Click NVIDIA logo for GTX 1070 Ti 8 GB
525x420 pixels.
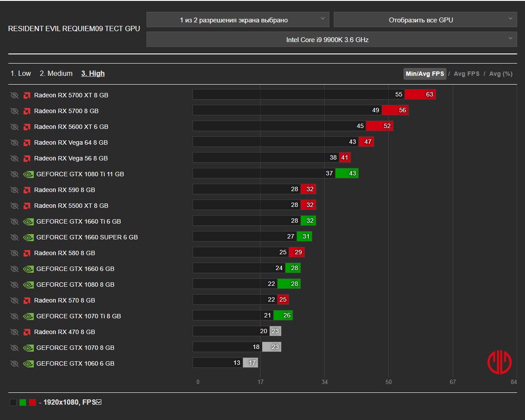(29, 316)
